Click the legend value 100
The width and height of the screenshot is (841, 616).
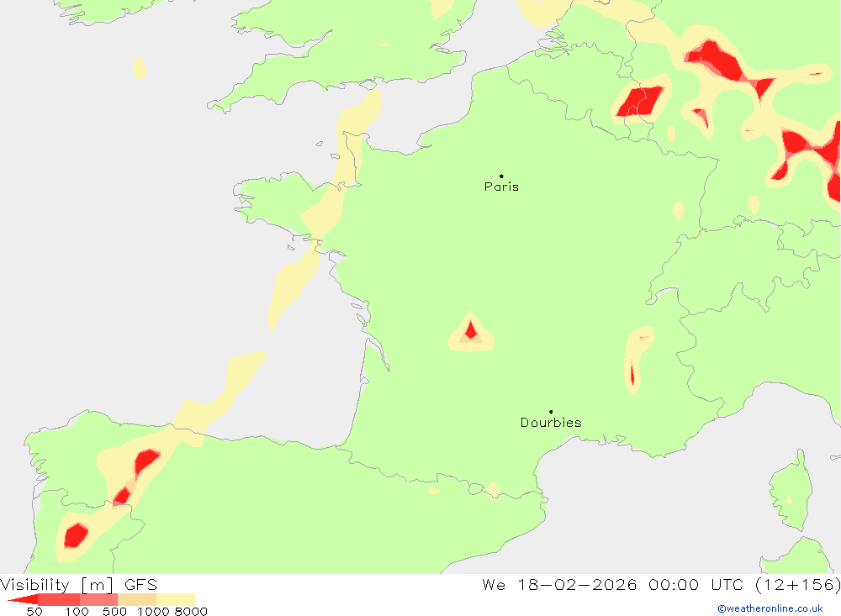pos(77,611)
